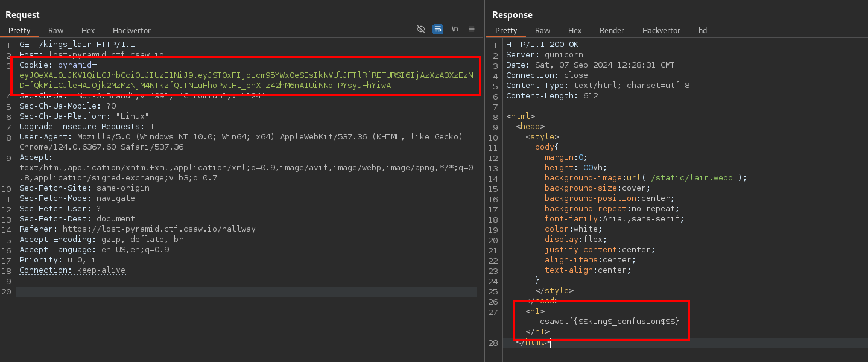The image size is (868, 362).
Task: Click the 'justify-content:center;' CSS line
Action: click(x=600, y=250)
